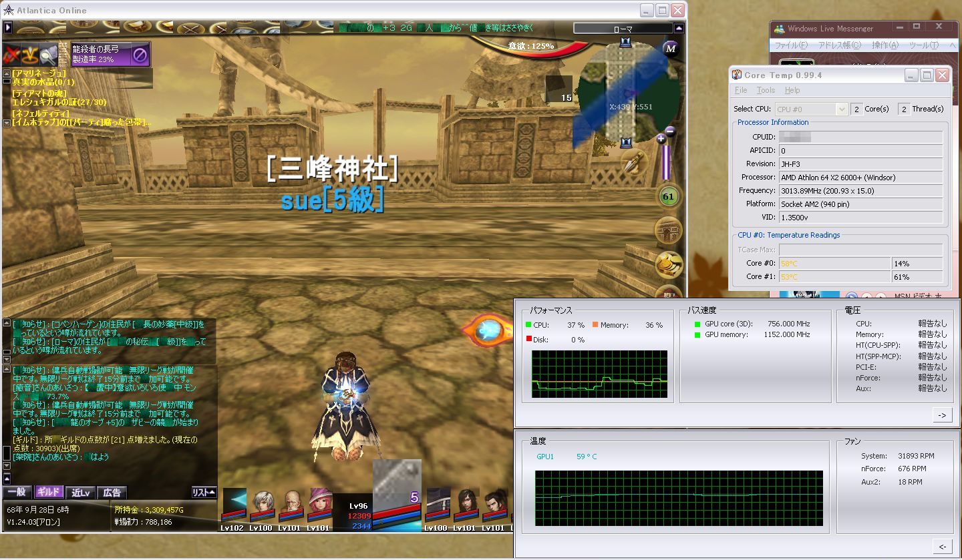The width and height of the screenshot is (962, 560).
Task: Open the File menu in Core Temp
Action: pyautogui.click(x=741, y=90)
